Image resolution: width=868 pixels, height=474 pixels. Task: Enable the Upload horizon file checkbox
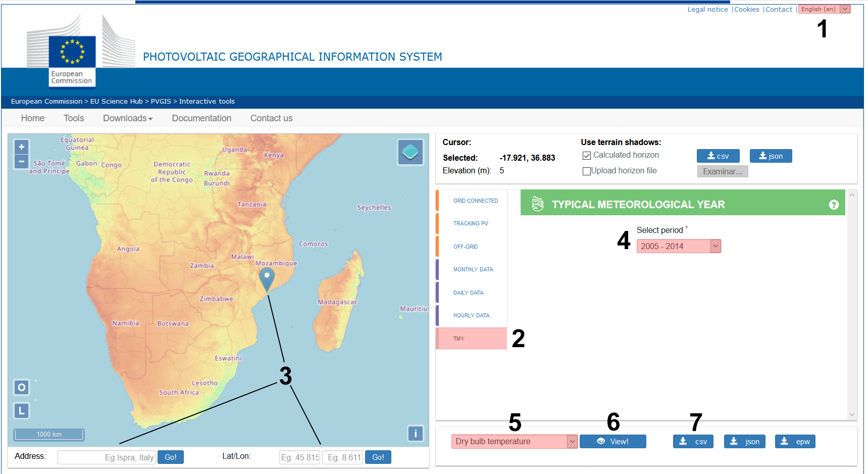point(586,171)
